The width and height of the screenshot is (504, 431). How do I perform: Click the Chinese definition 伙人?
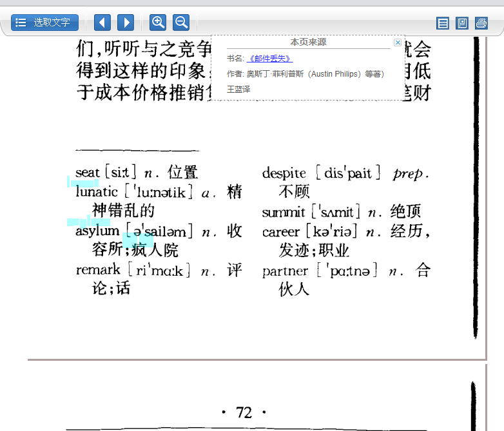[x=294, y=289]
